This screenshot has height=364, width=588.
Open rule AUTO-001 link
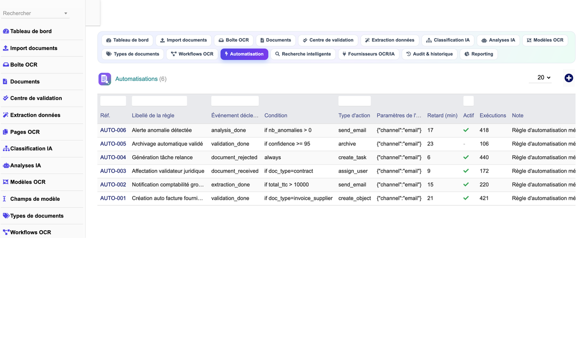113,198
